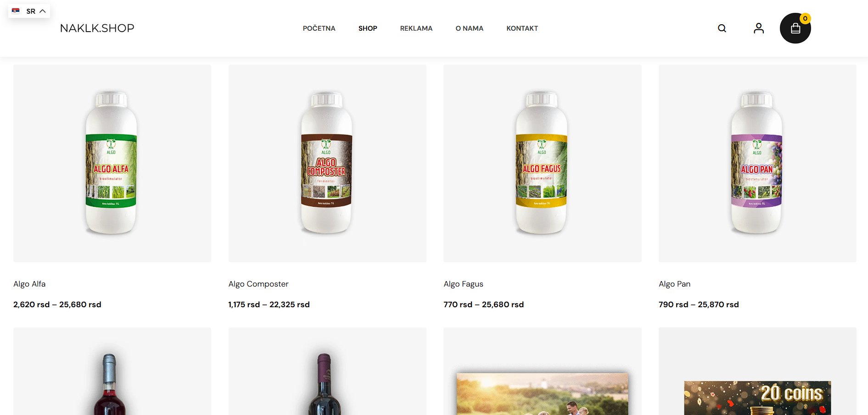Expand the SR language selector

coord(29,11)
